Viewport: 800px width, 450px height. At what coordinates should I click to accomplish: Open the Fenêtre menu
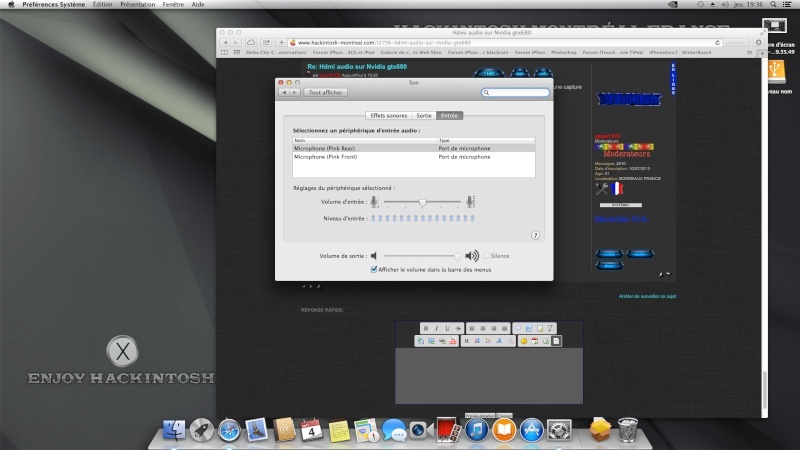[173, 4]
